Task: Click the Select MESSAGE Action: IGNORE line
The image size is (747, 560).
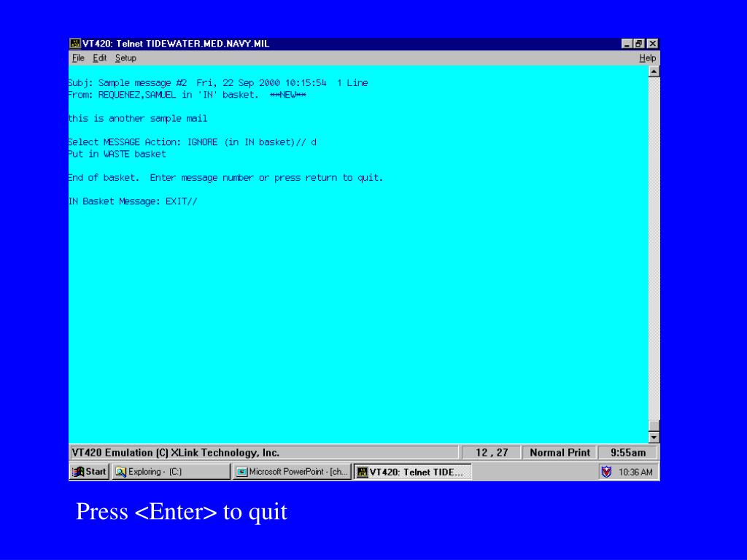Action: coord(193,142)
